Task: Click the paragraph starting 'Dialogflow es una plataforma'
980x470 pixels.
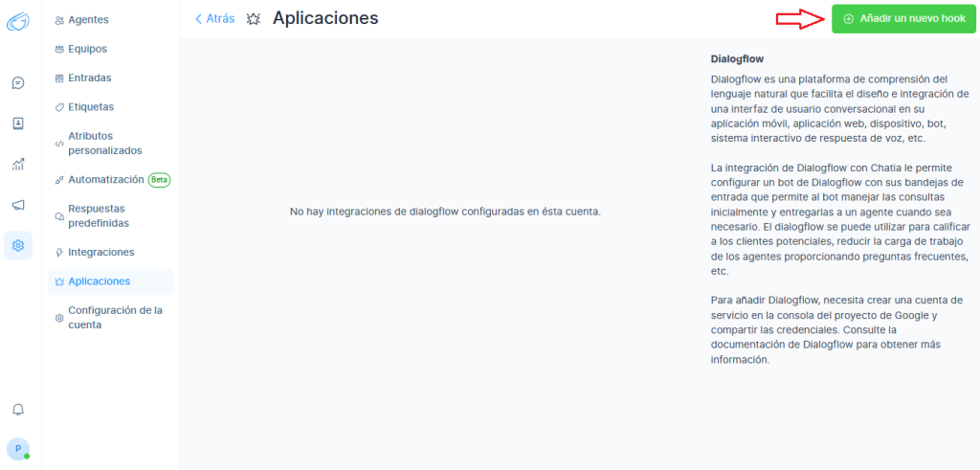Action: pos(839,109)
